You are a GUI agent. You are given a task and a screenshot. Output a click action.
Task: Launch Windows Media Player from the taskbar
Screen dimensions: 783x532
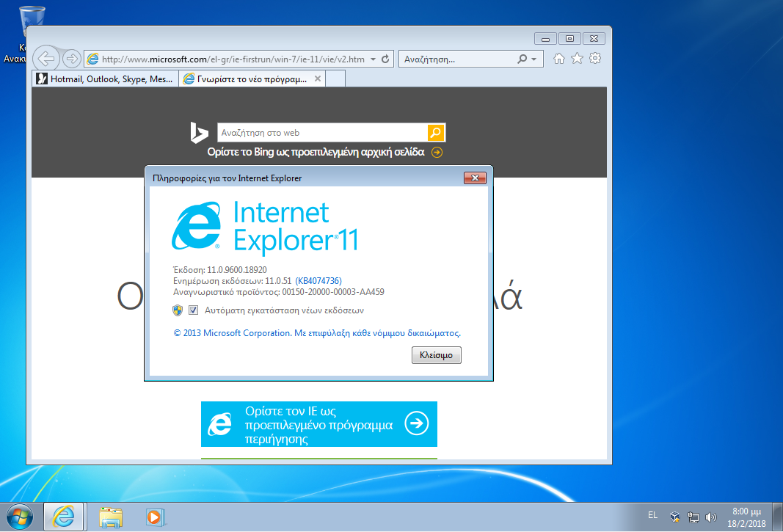coord(156,517)
